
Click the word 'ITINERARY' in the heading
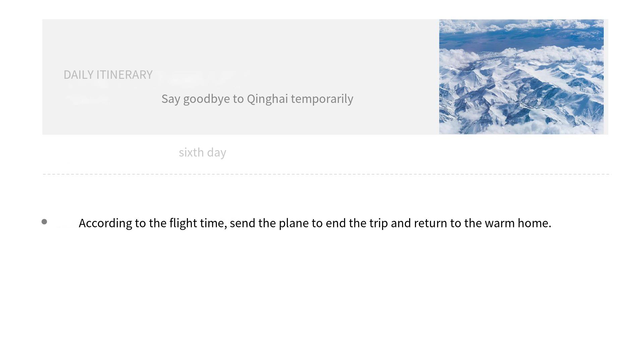click(124, 74)
